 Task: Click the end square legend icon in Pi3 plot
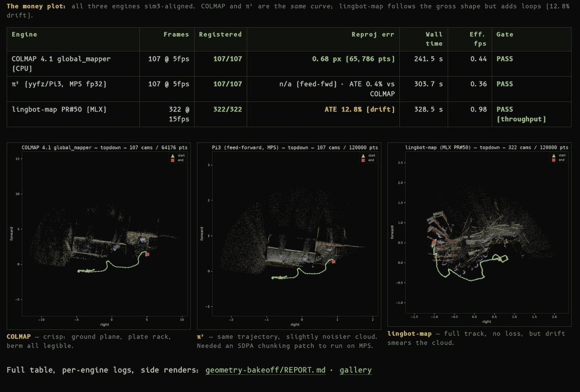pyautogui.click(x=363, y=160)
